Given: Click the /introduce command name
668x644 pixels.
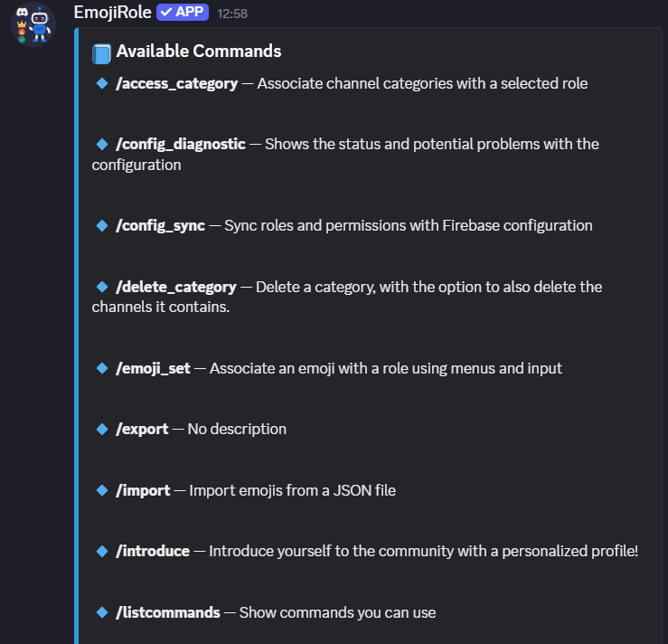Looking at the screenshot, I should coord(153,552).
